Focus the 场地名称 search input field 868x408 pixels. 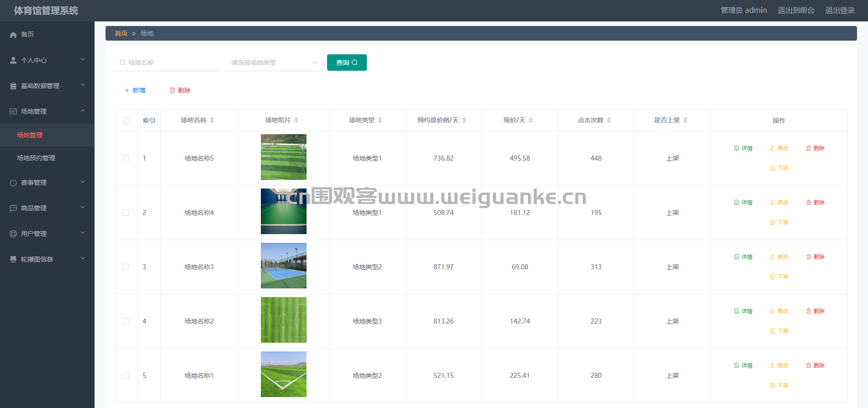(x=167, y=63)
